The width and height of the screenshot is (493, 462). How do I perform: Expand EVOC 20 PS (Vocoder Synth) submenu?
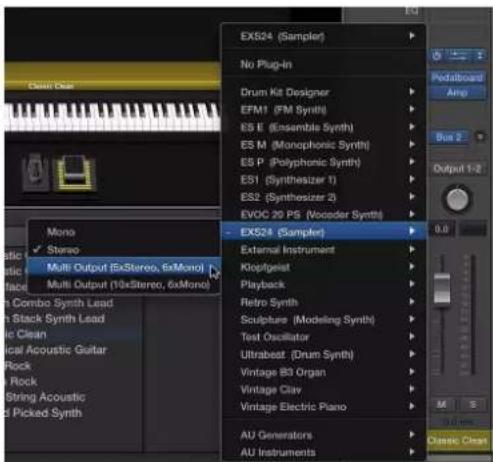324,215
